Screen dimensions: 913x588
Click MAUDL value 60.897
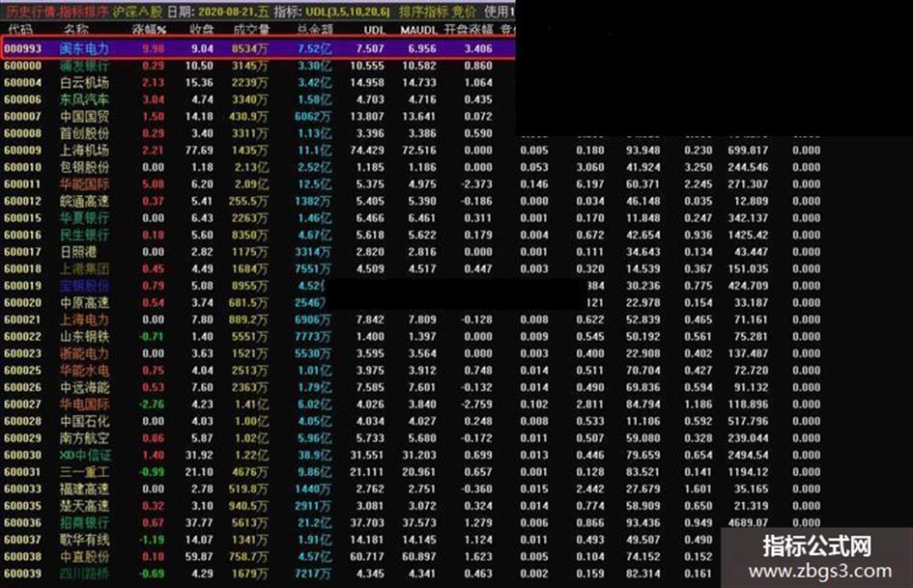[x=419, y=556]
